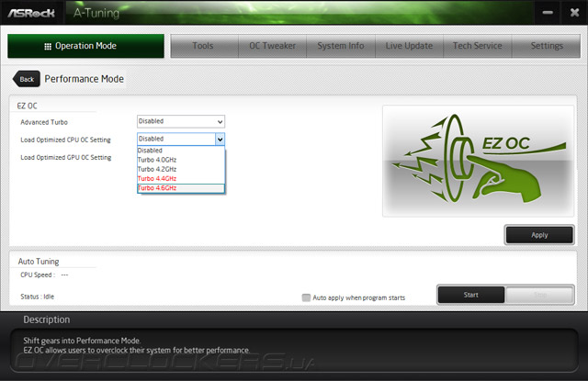The width and height of the screenshot is (588, 381).
Task: Collapse the Load Optimized CPU OC Setting dropdown
Action: [x=220, y=140]
